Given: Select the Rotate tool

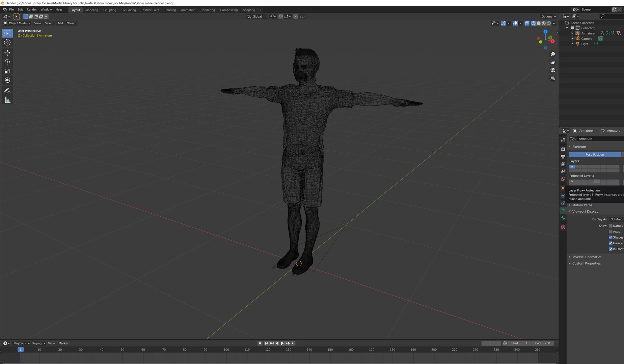Looking at the screenshot, I should pyautogui.click(x=7, y=62).
